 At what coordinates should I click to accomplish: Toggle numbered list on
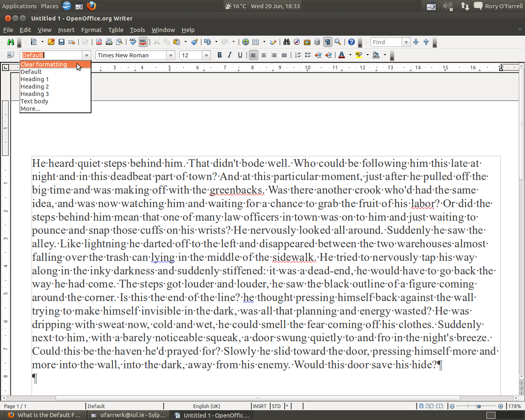pyautogui.click(x=298, y=55)
